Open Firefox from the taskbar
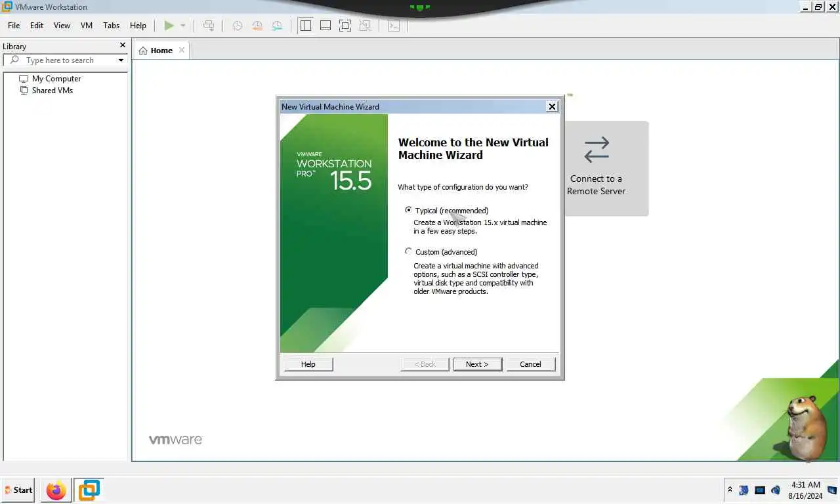This screenshot has width=840, height=504. click(56, 490)
